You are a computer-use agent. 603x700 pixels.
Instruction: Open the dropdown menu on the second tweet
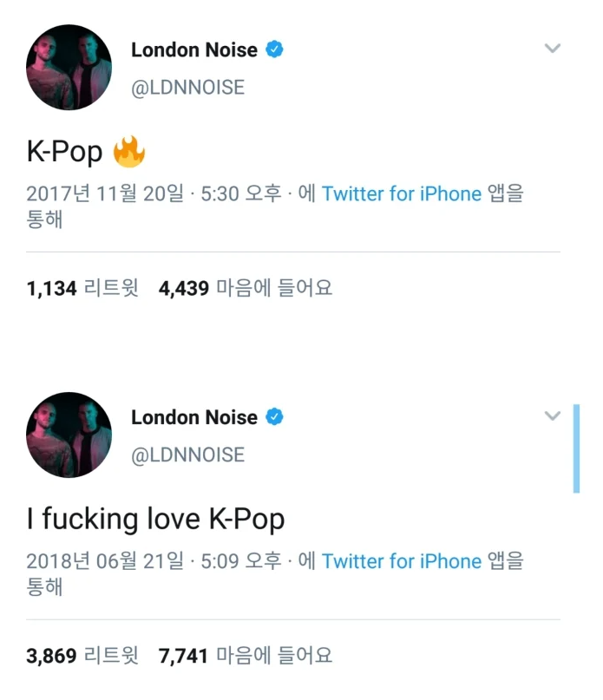(553, 416)
